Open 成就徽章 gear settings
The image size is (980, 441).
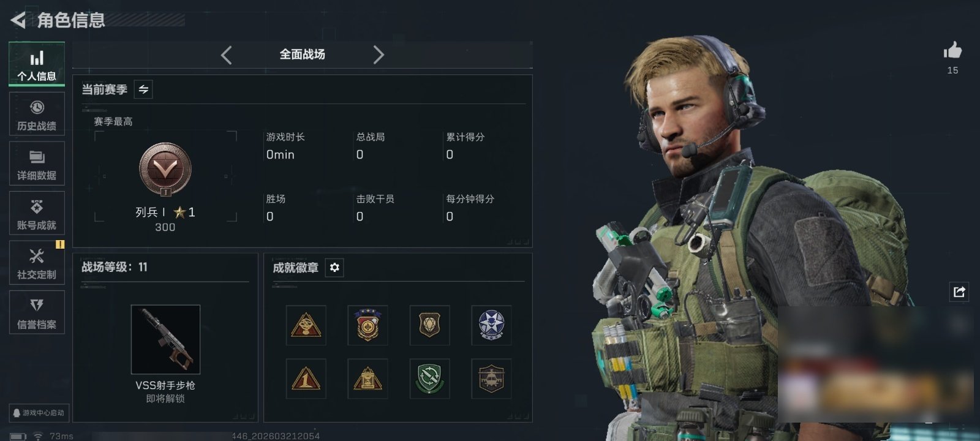[334, 268]
